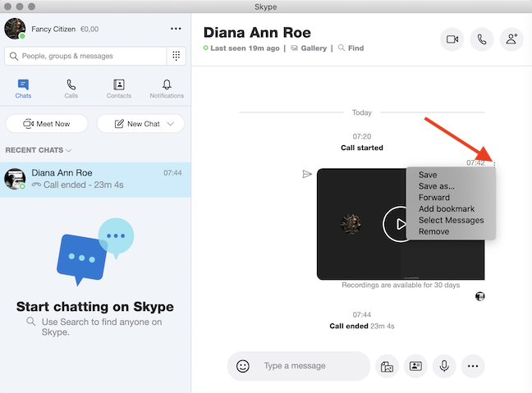
Task: Click the message options dots by 07:42
Action: tap(494, 164)
